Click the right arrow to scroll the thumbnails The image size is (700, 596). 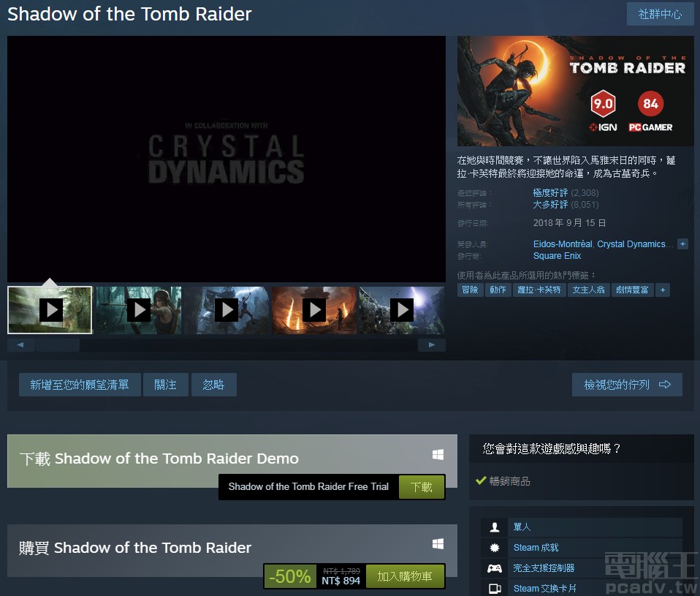tap(431, 344)
